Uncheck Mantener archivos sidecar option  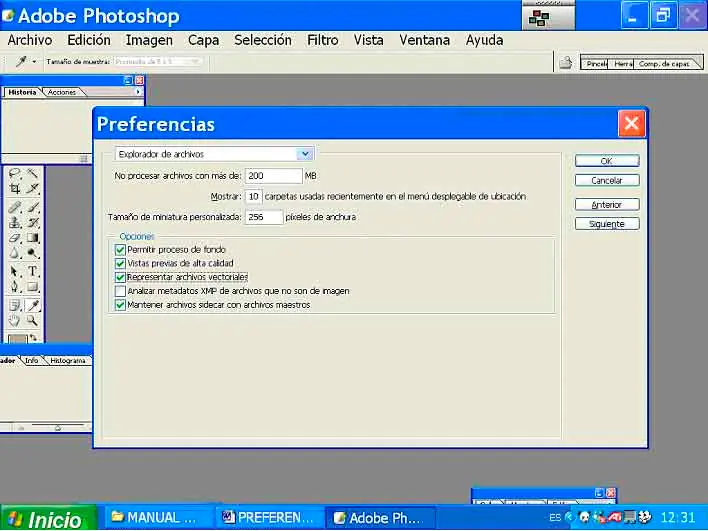click(120, 305)
